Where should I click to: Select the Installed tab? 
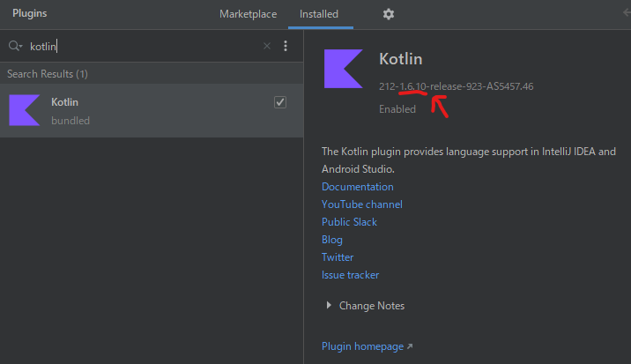click(319, 14)
